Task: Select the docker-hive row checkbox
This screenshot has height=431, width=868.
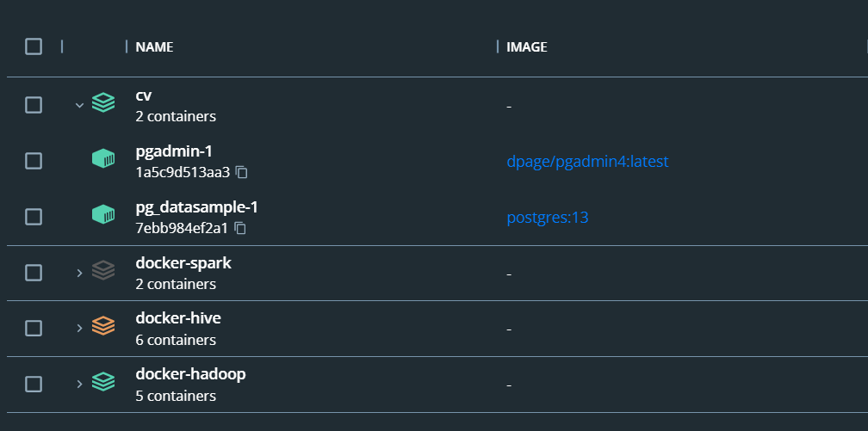Action: (34, 328)
